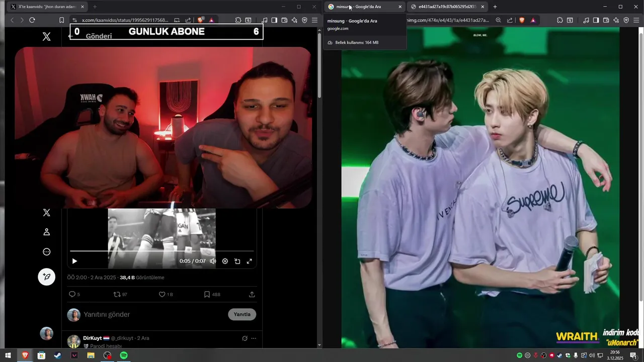Open Spotify from the taskbar
The height and width of the screenshot is (362, 644).
tap(124, 355)
